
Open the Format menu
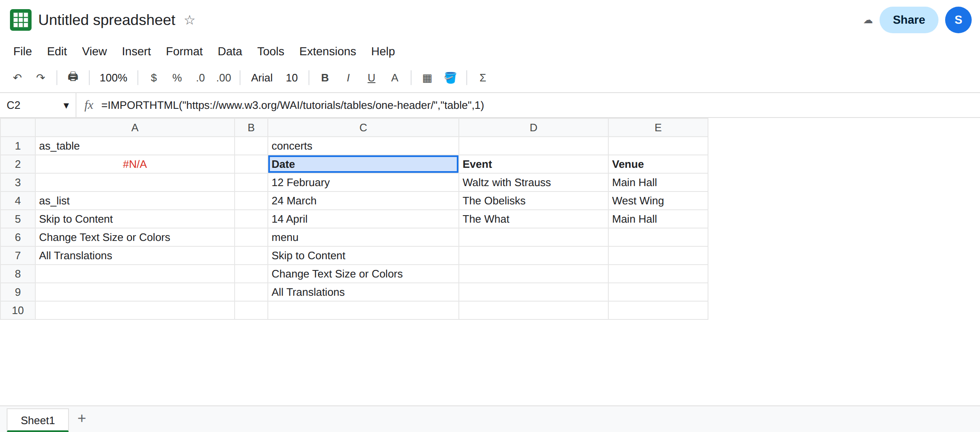pyautogui.click(x=184, y=51)
